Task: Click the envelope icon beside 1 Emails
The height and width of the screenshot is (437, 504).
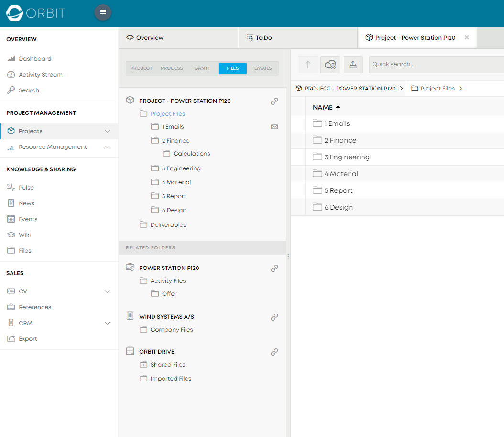Action: pos(274,126)
